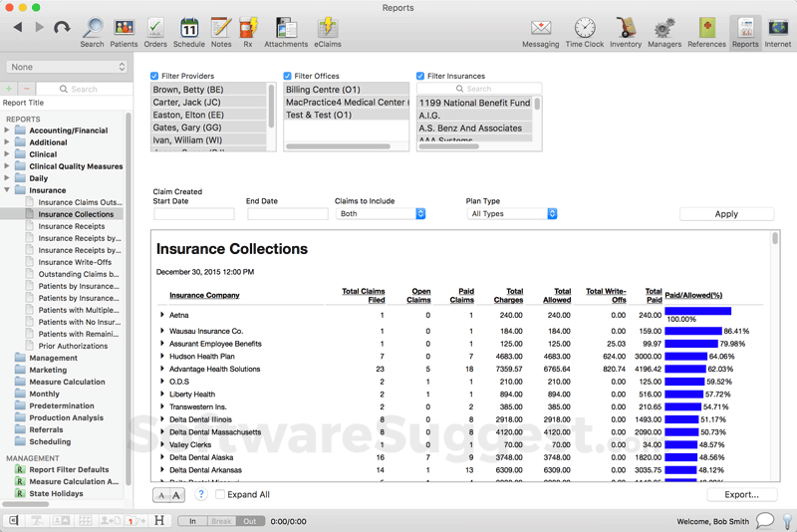Select Insurance Receipts report in sidebar

(71, 226)
